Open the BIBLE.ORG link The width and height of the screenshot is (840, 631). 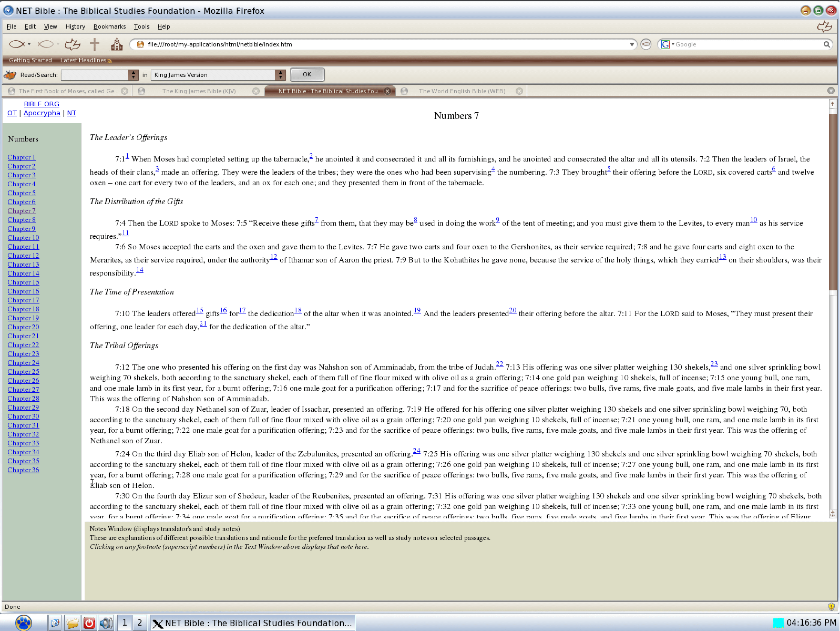(x=41, y=104)
